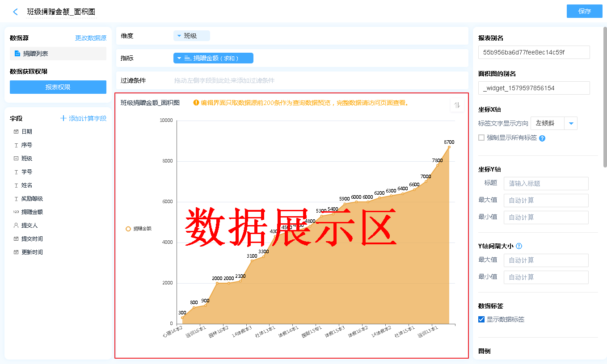Click the right panel vertical scrollbar

pos(605,96)
